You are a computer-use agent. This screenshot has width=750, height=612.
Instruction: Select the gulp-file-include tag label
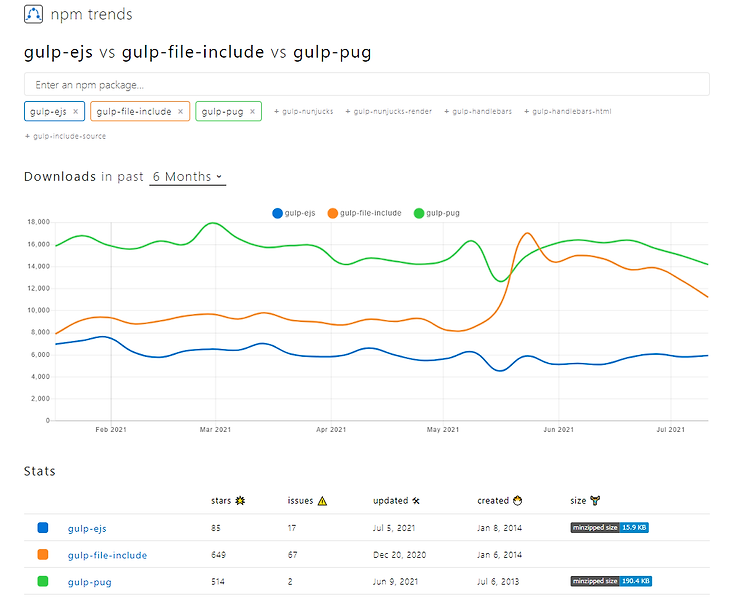pos(133,111)
